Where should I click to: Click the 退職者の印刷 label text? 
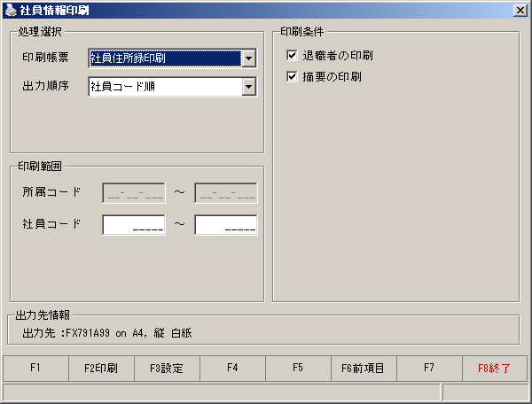[338, 55]
